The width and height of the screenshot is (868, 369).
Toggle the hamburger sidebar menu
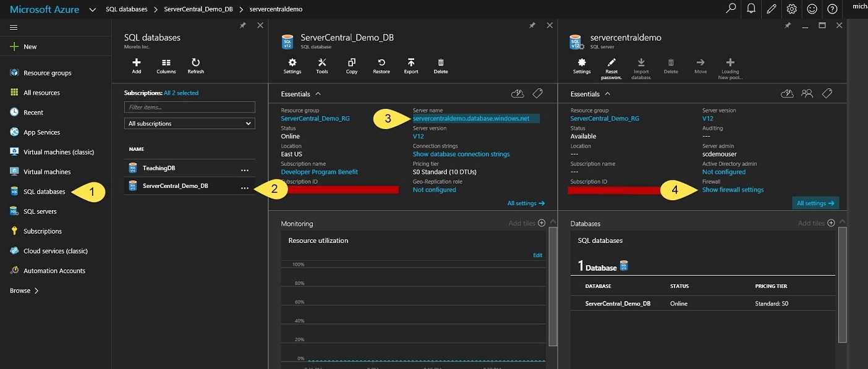pyautogui.click(x=14, y=27)
